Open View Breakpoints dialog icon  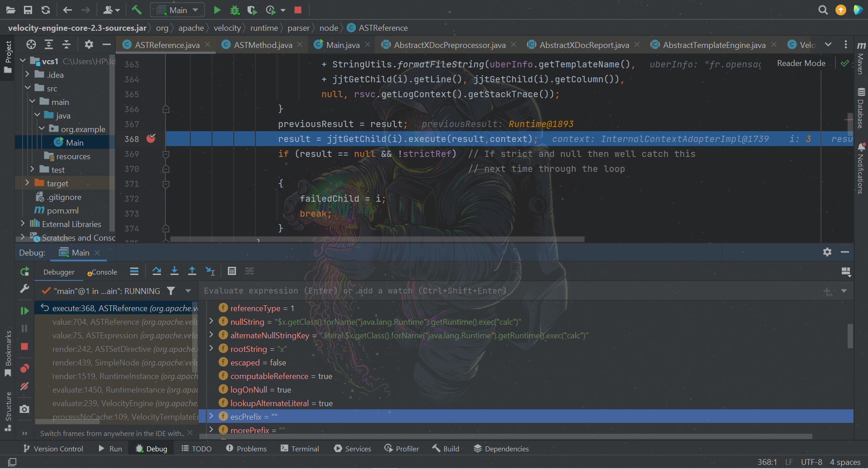click(x=24, y=369)
